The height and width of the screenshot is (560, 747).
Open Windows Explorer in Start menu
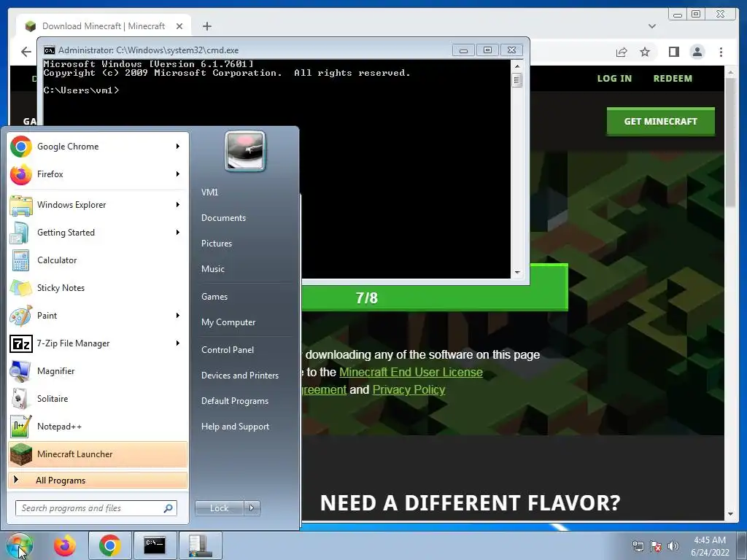pos(98,205)
